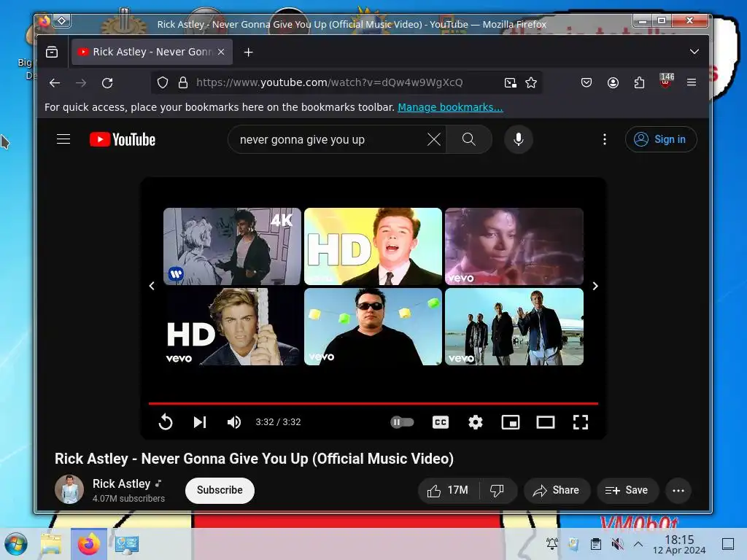
Task: Open a new tab
Action: 248,52
